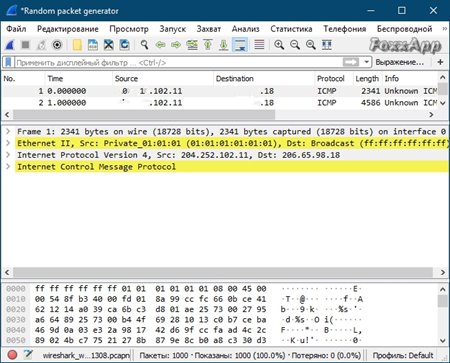450x363 pixels.
Task: Sort by the Info column
Action: tap(410, 79)
